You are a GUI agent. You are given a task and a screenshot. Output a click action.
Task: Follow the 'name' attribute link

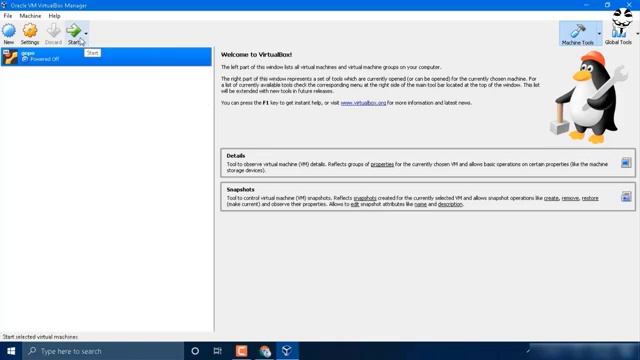[420, 204]
